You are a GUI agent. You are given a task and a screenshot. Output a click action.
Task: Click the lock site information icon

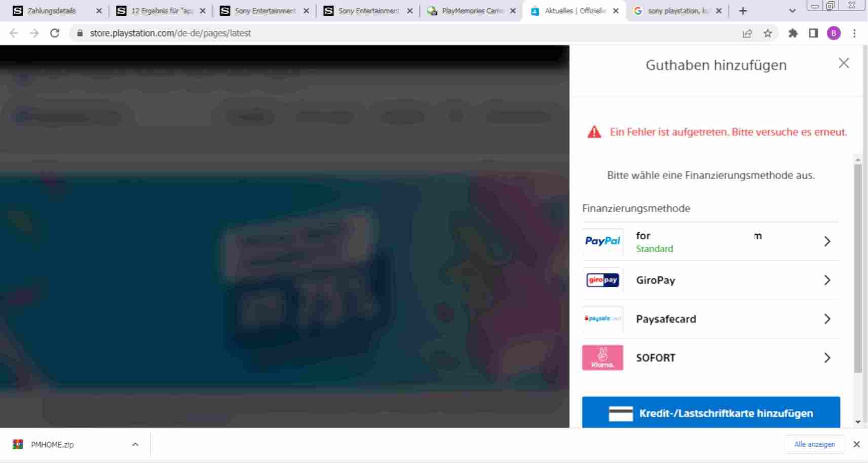(80, 33)
